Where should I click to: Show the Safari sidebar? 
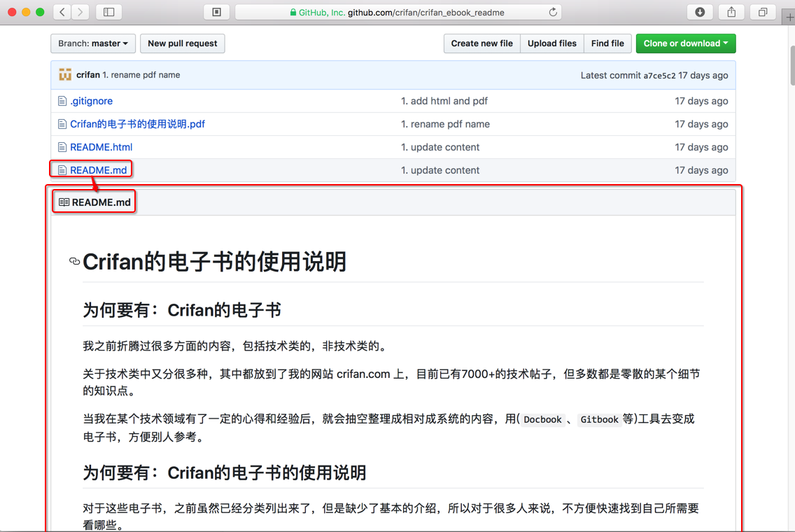pyautogui.click(x=108, y=12)
